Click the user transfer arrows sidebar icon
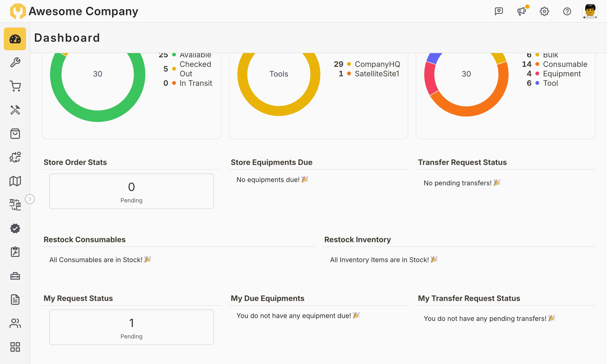The image size is (607, 364). coord(15,157)
